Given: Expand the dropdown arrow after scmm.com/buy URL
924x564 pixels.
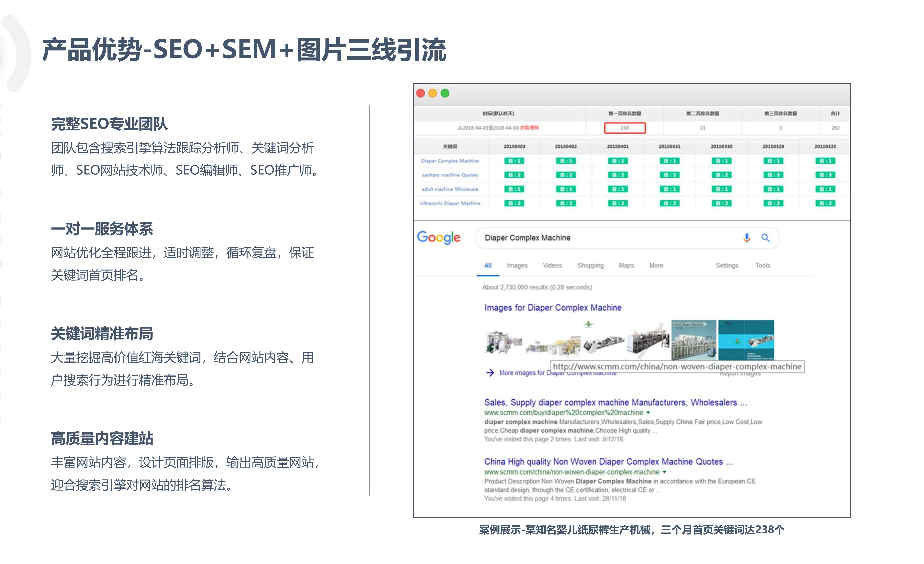Looking at the screenshot, I should pos(648,413).
